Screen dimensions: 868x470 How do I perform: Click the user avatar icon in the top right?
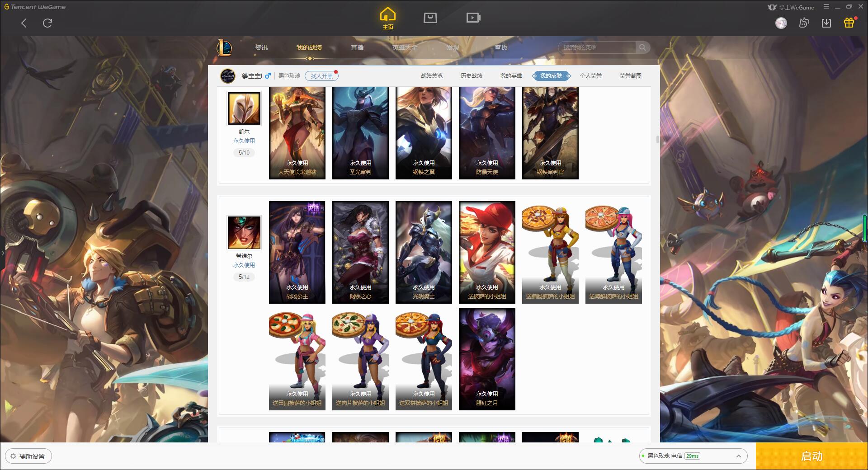(x=781, y=23)
